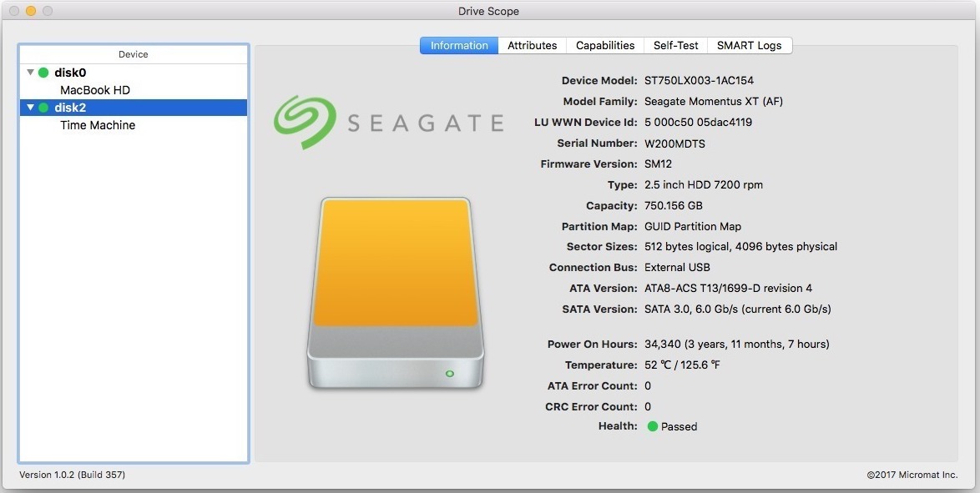
Task: Collapse the disk0 disclosure triangle
Action: [30, 73]
